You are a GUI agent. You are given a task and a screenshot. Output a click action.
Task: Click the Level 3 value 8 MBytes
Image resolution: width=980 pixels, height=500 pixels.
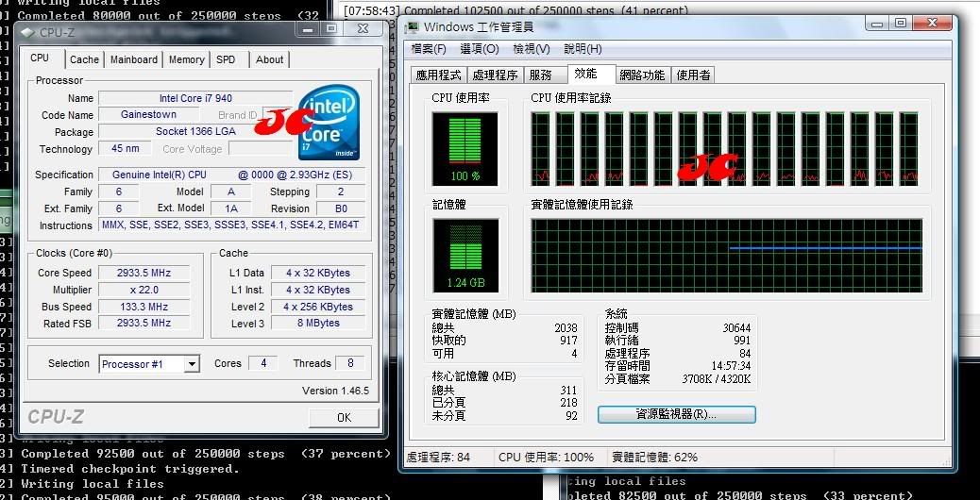coord(318,323)
